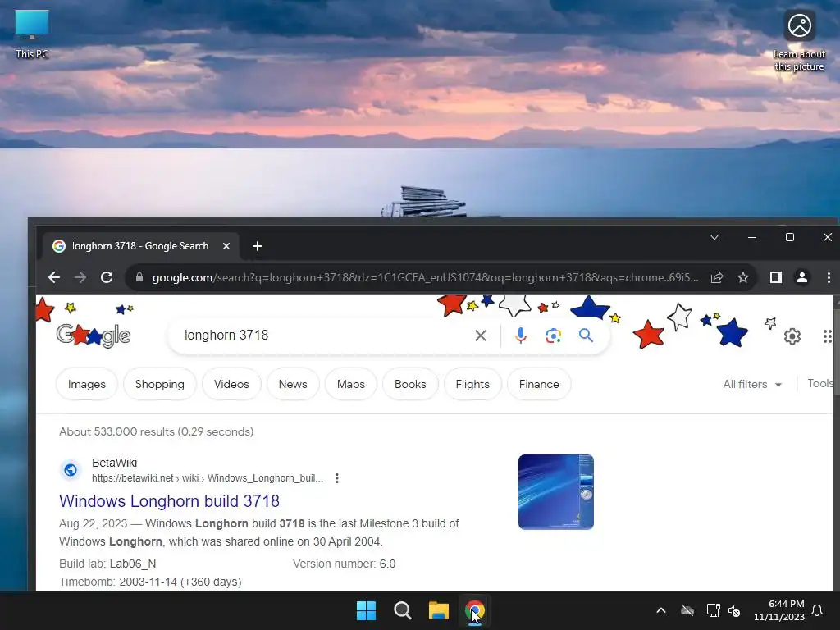This screenshot has width=840, height=630.
Task: Filter results by Finance
Action: coord(539,384)
